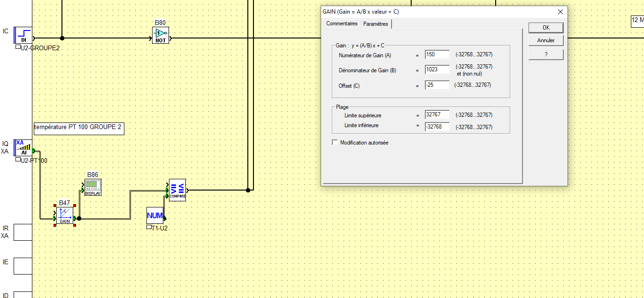Focus the Dénominateur de Gain (B) field
The image size is (644, 298).
pos(437,70)
